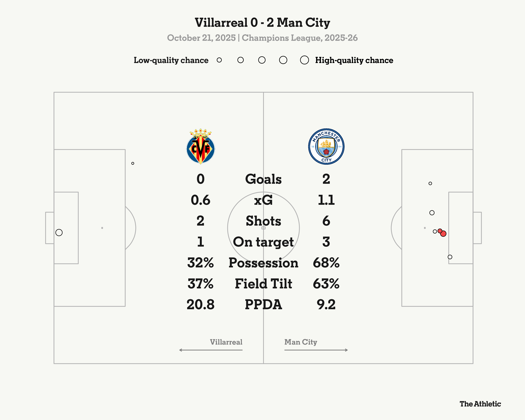This screenshot has width=525, height=420.
Task: Click the unfilled marker left of the red goals
Action: click(x=435, y=232)
